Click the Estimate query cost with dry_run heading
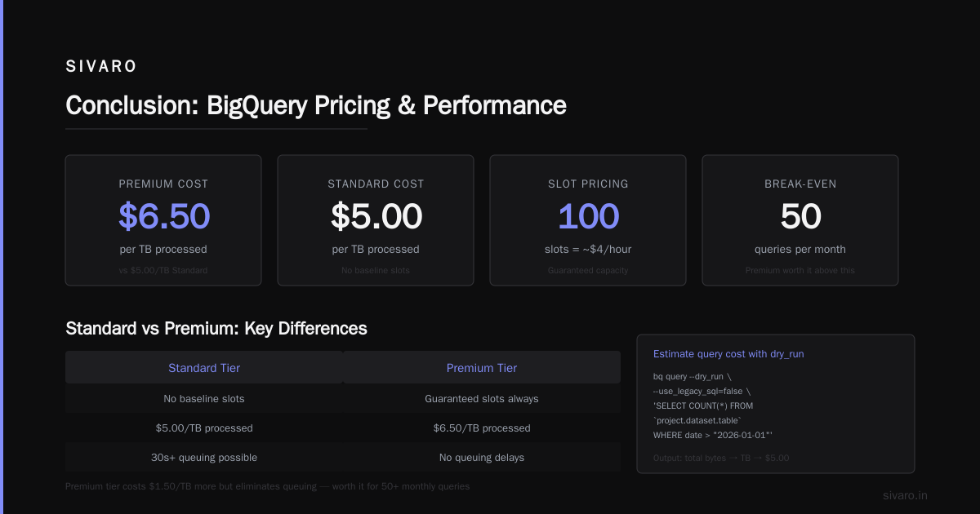The width and height of the screenshot is (980, 514). (728, 354)
